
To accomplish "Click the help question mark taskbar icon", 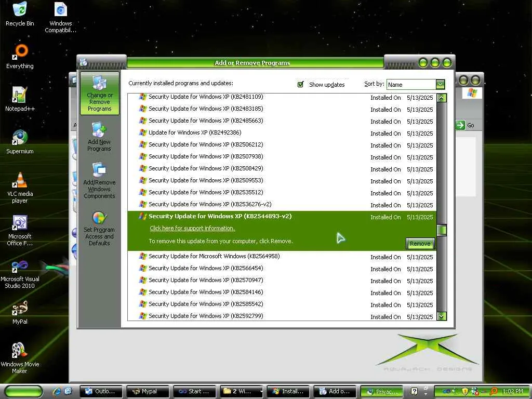I will [414, 392].
